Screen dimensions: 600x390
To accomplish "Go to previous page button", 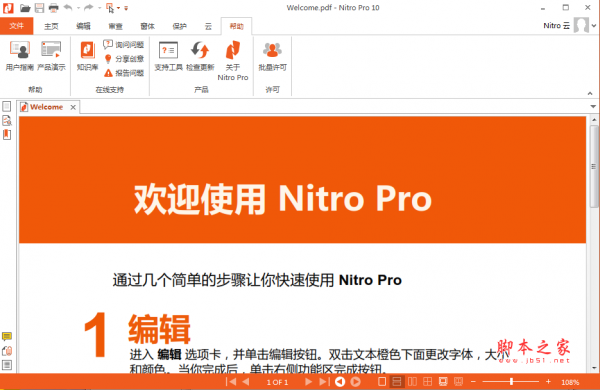I will click(x=246, y=382).
